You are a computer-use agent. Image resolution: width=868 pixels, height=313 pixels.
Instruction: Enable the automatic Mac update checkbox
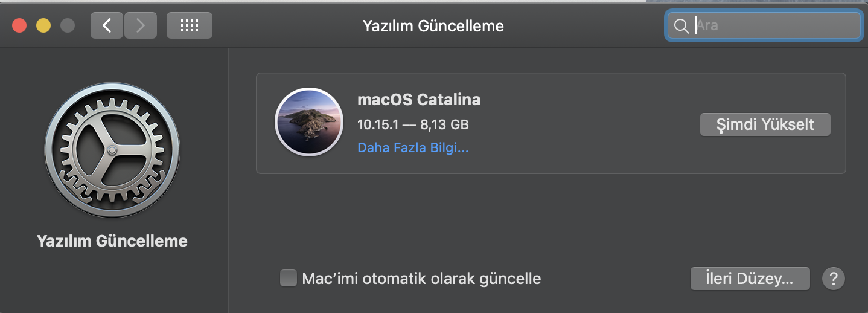[289, 278]
